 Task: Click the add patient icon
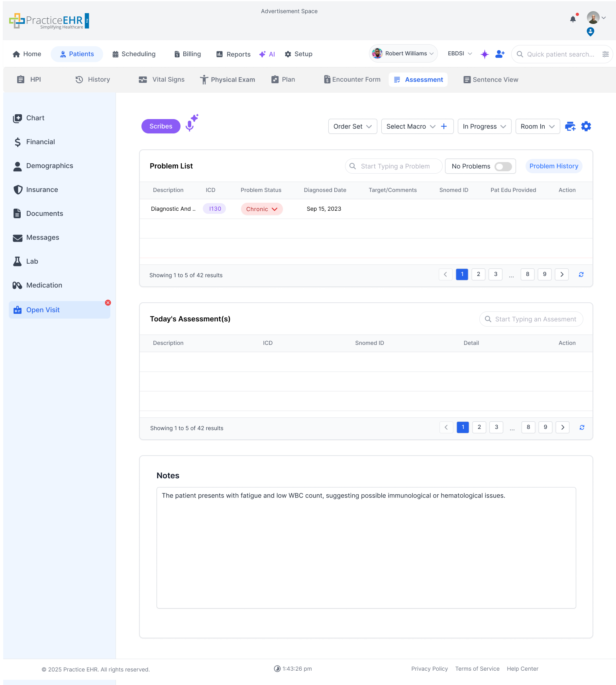point(500,54)
